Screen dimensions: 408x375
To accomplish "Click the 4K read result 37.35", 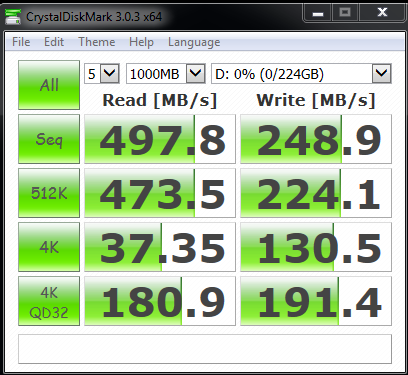I will tap(160, 247).
